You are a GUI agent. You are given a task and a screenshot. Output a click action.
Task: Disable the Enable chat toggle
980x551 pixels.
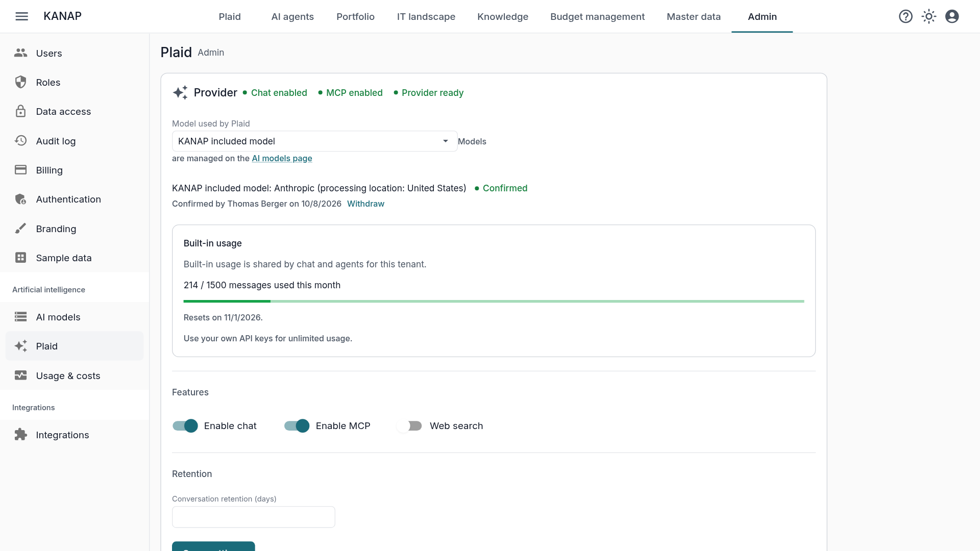click(185, 426)
